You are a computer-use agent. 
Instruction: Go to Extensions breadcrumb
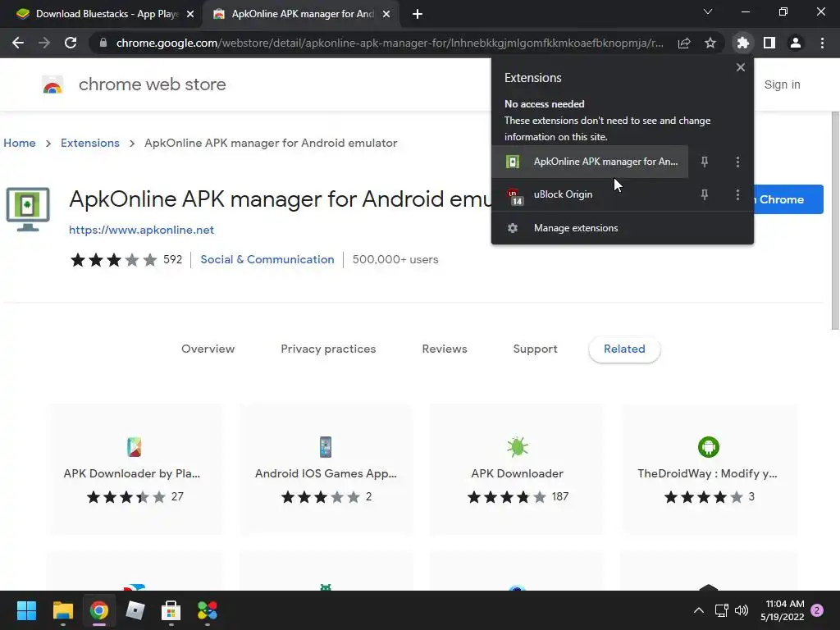coord(90,143)
